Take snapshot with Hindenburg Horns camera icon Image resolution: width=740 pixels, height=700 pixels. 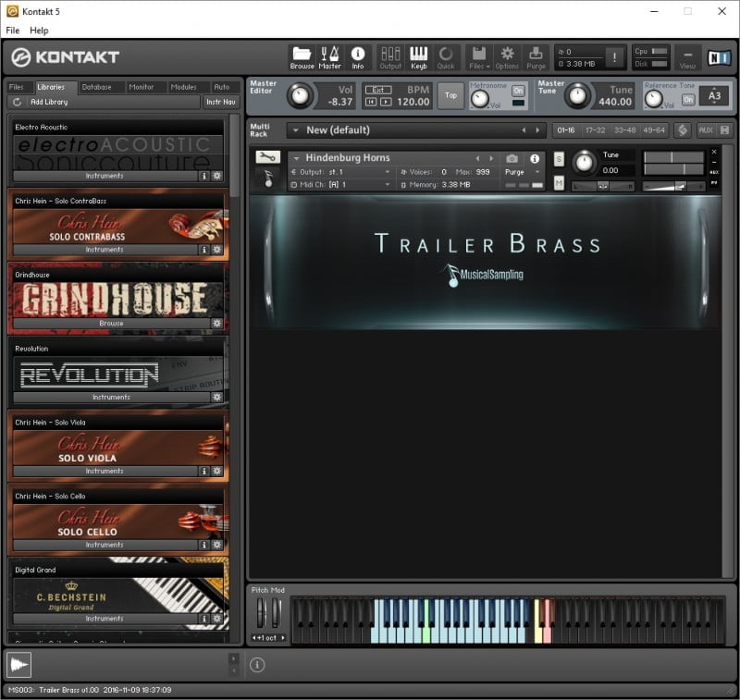[x=512, y=159]
